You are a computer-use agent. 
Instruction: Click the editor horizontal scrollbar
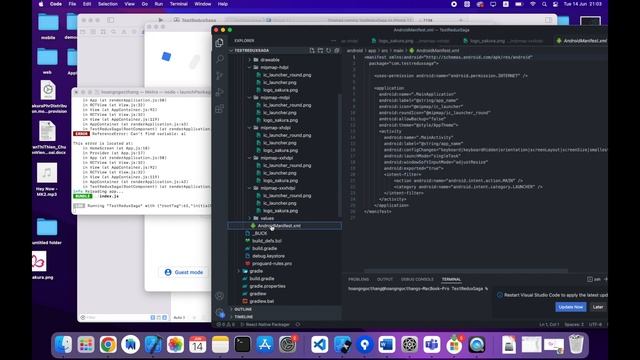[466, 271]
